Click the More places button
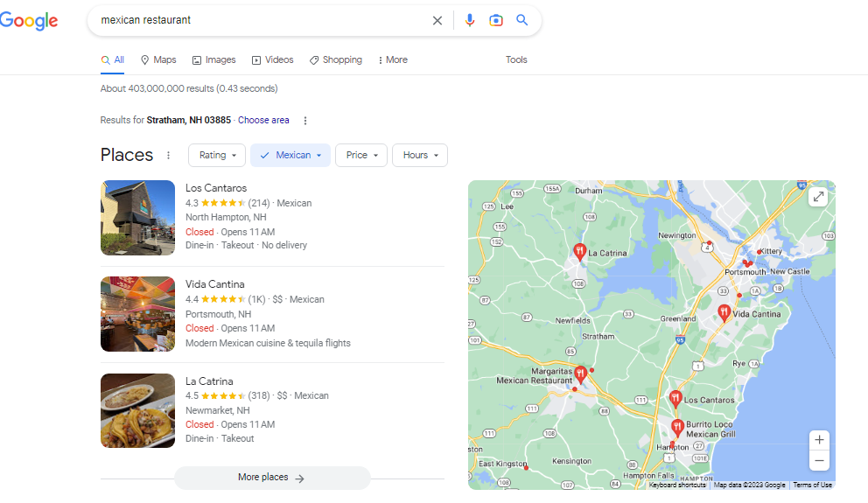The image size is (868, 503). click(272, 478)
